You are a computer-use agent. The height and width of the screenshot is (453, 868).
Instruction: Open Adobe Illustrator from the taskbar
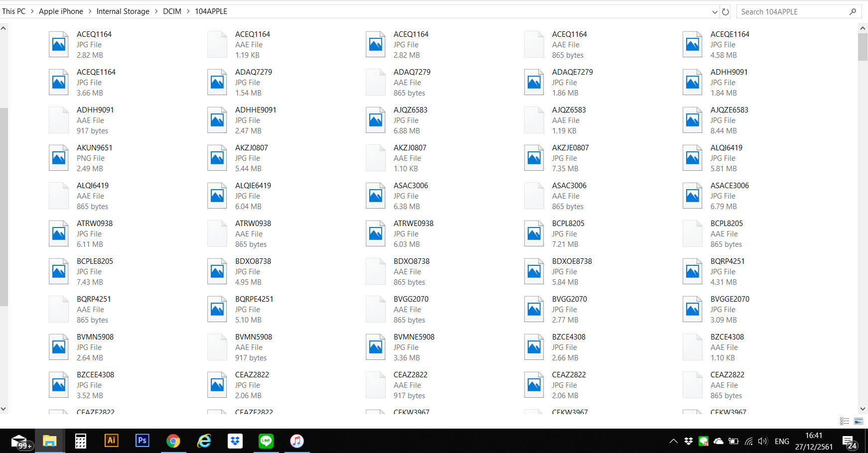tap(111, 441)
